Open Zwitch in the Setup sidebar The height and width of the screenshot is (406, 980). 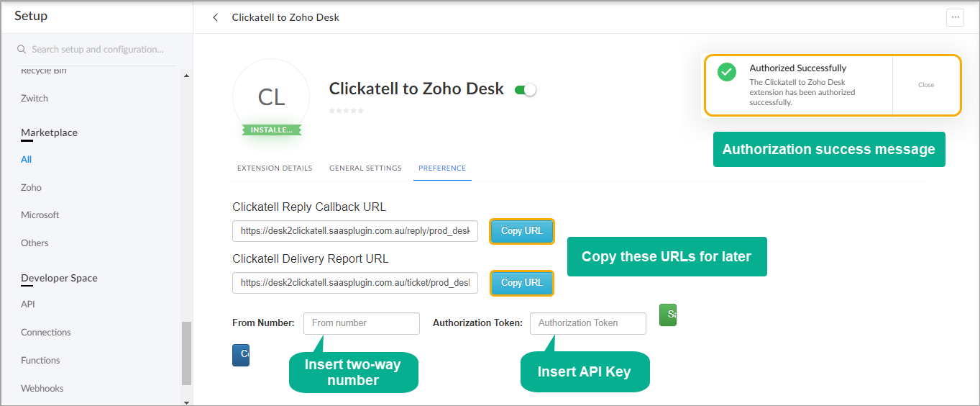point(35,99)
